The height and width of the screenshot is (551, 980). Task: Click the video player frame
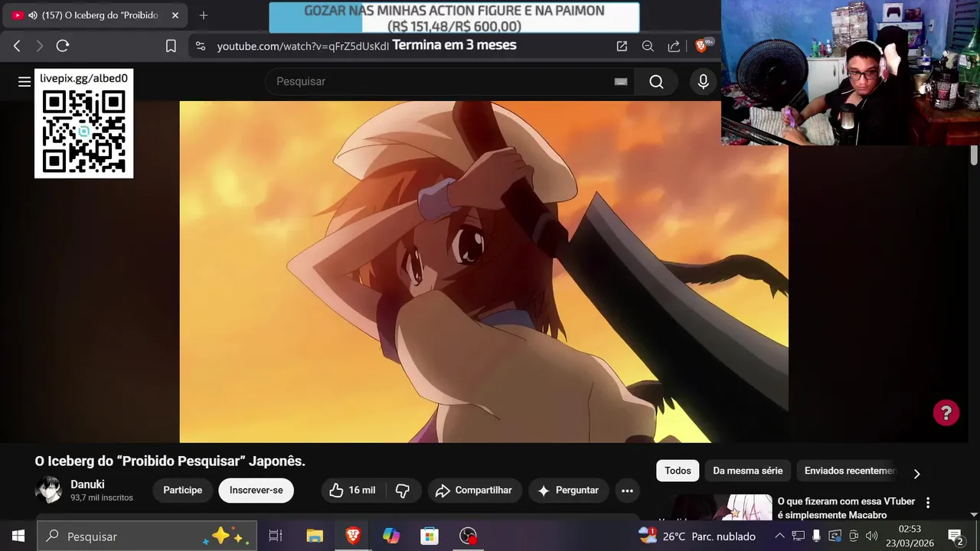pyautogui.click(x=484, y=272)
